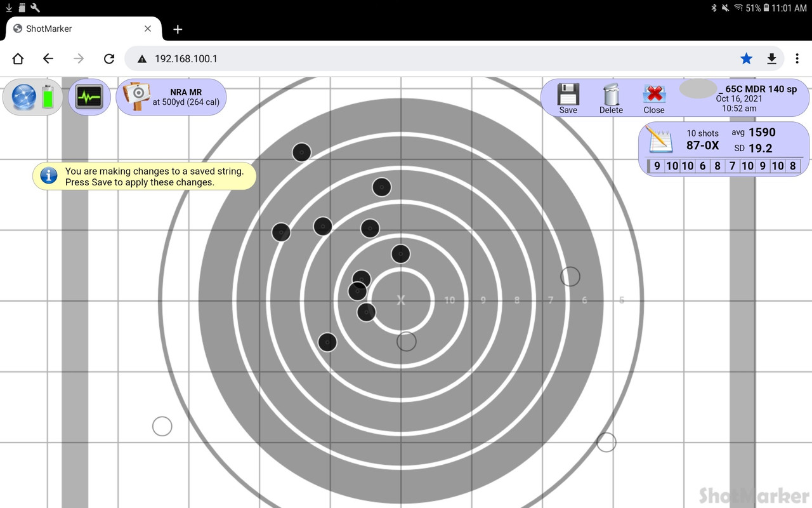Viewport: 812px width, 508px height.
Task: Select the topmost shot in the 6 ring
Action: pyautogui.click(x=301, y=152)
